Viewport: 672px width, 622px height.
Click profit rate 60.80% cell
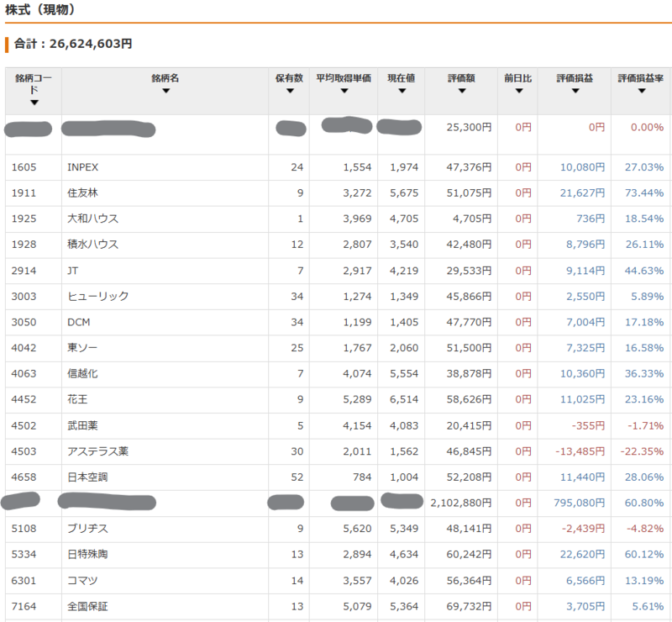(644, 503)
